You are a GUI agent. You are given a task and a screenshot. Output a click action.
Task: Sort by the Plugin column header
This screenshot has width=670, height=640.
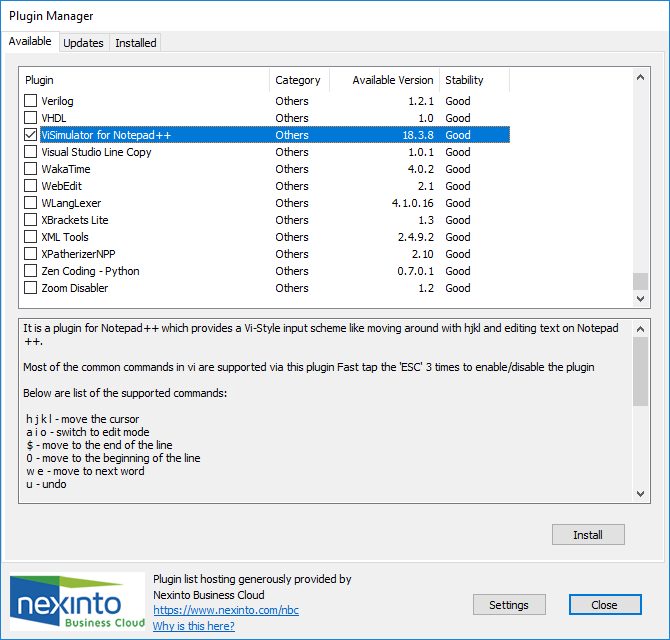coord(144,80)
